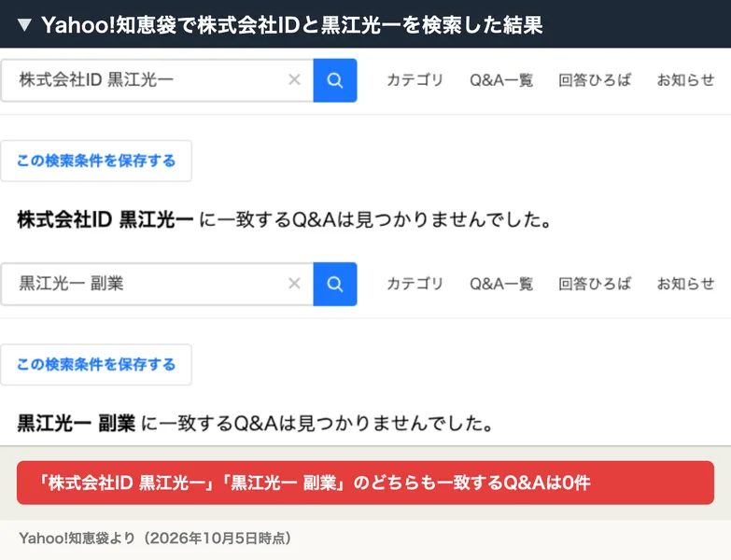Click the red 0件 summary banner
Screen dimensions: 731x560
click(366, 483)
